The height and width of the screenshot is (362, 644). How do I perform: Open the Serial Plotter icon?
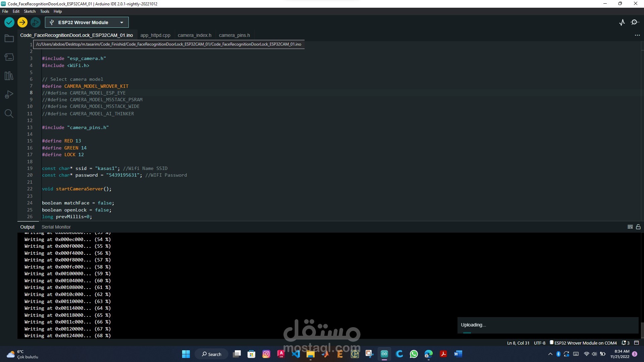(622, 22)
